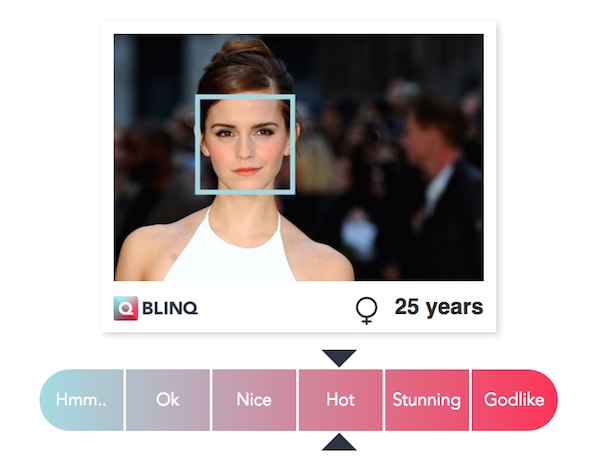Select the Hmm.. rating segment
The width and height of the screenshot is (600, 468).
coord(82,400)
